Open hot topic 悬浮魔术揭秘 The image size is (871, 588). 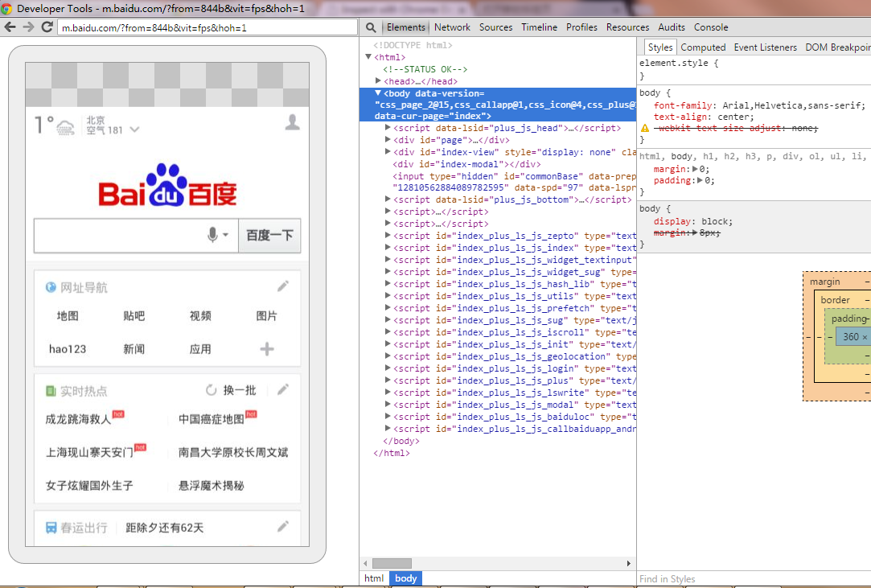[211, 486]
